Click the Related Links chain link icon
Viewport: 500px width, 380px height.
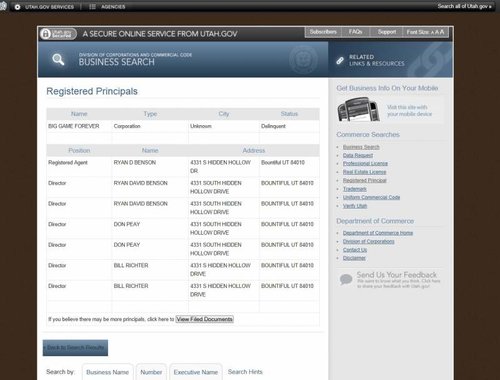[x=340, y=60]
